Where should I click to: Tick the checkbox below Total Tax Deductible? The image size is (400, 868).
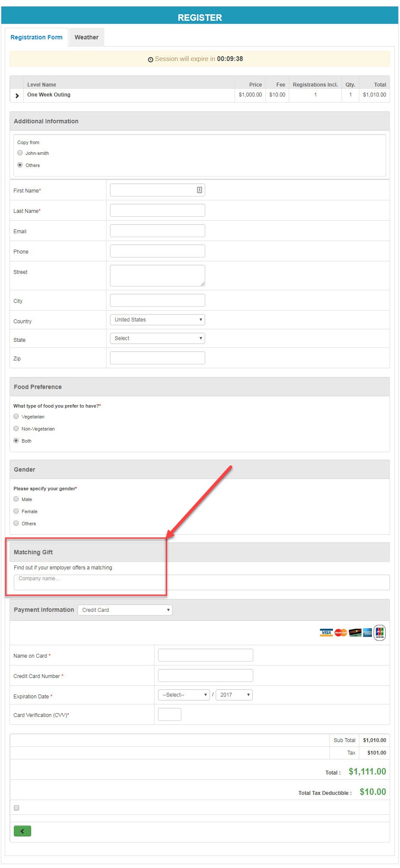(16, 807)
